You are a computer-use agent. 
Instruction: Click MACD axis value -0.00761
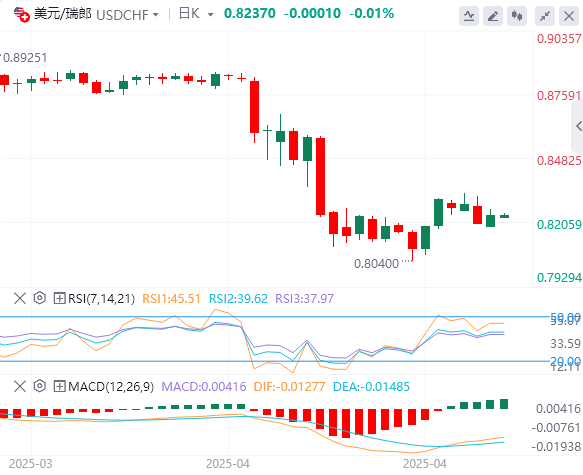[x=556, y=428]
